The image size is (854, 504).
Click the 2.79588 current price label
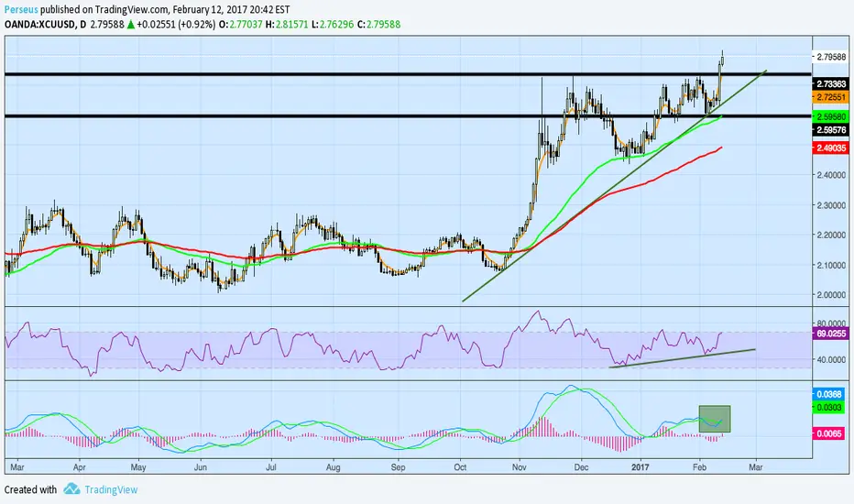[830, 57]
